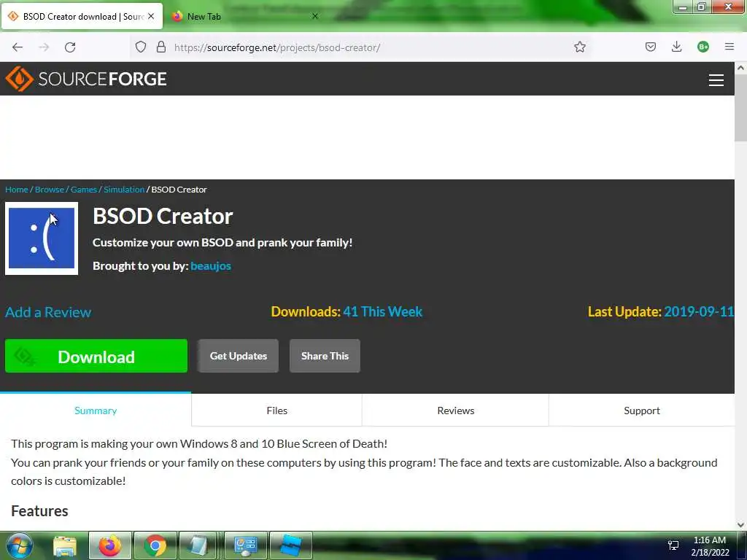Screen dimensions: 747x560
Task: Click the Firefox taskbar icon
Action: (110, 545)
